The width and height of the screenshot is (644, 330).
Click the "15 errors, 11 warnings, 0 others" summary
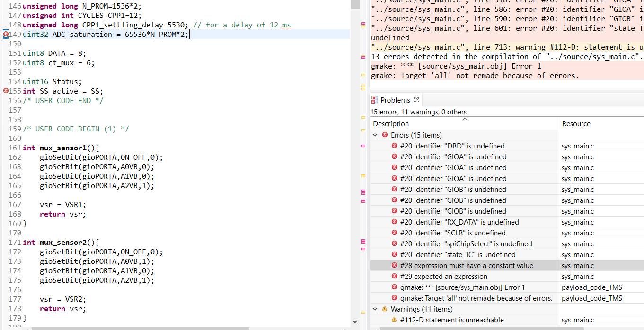pyautogui.click(x=419, y=112)
